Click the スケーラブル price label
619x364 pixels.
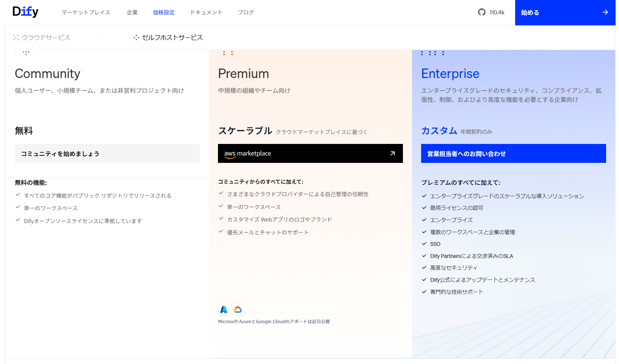[x=245, y=131]
